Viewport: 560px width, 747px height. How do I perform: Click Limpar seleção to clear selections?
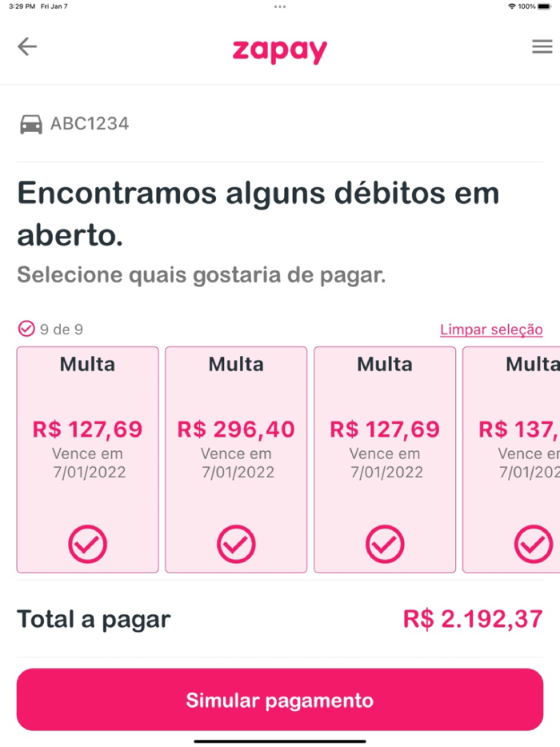click(x=491, y=329)
